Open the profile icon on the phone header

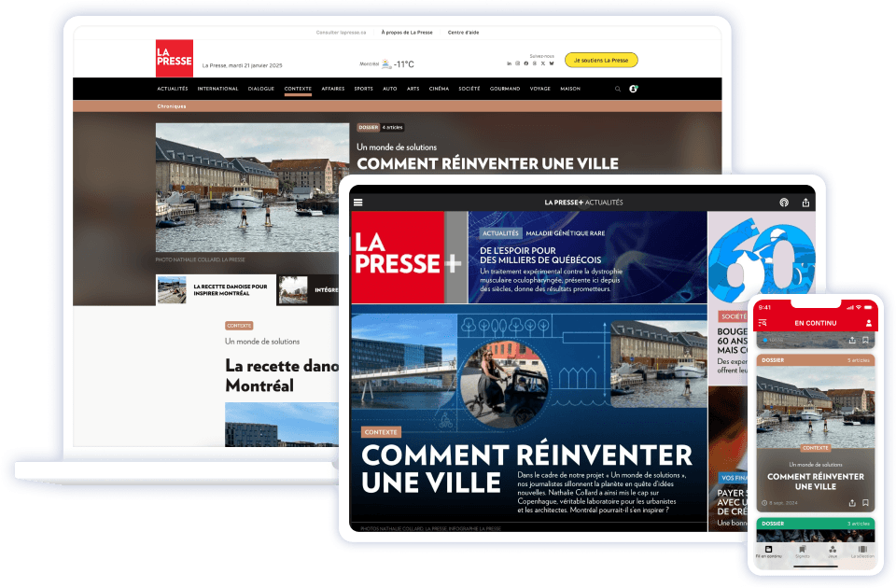(869, 323)
